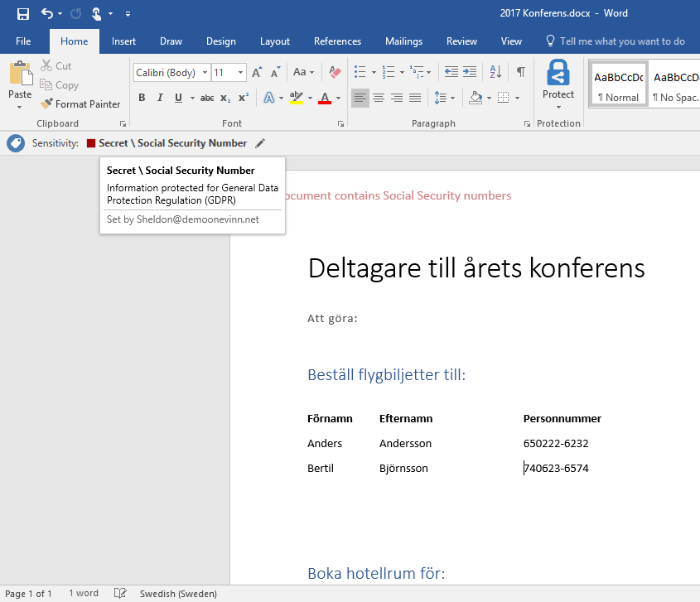Image resolution: width=700 pixels, height=602 pixels.
Task: Apply the Normal style
Action: coord(618,86)
